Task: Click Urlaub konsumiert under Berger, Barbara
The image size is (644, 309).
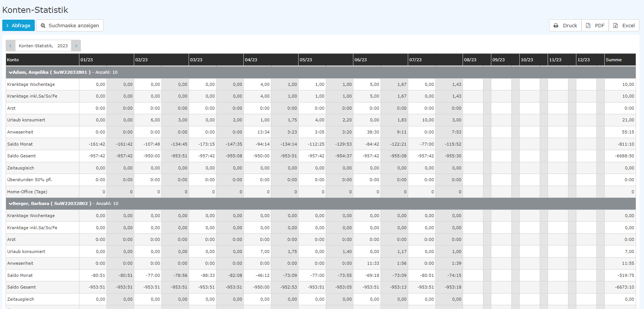Action: tap(26, 252)
